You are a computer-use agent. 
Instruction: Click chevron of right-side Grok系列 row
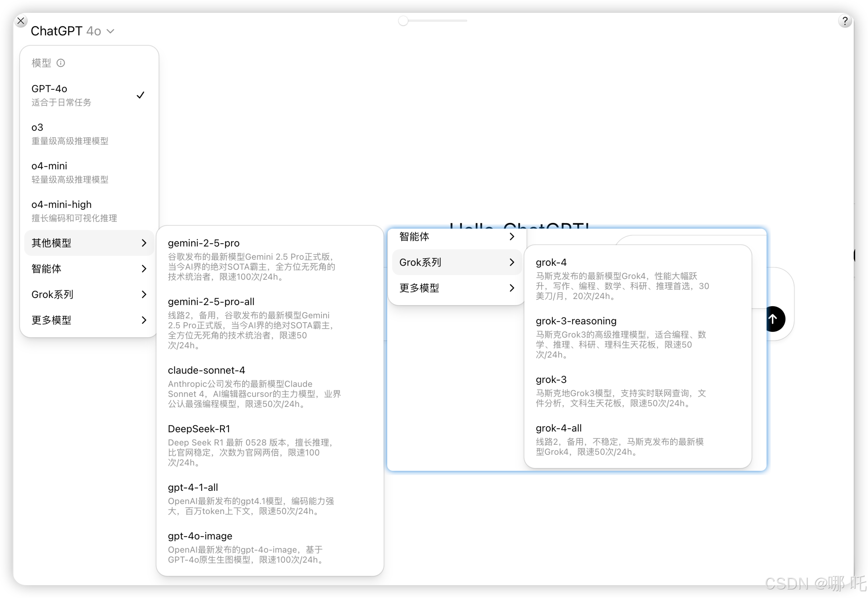coord(512,262)
